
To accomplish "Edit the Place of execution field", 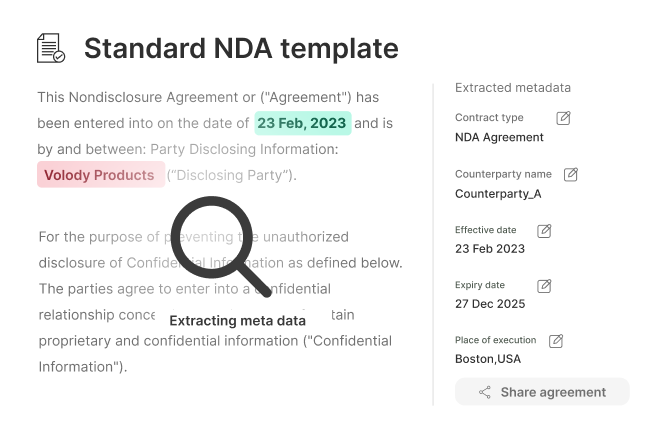I will pos(556,341).
